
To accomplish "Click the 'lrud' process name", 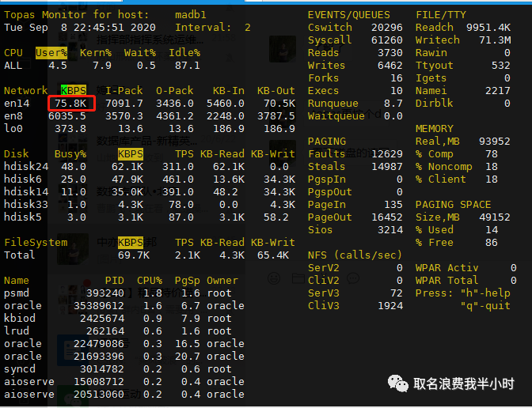I will pos(17,331).
